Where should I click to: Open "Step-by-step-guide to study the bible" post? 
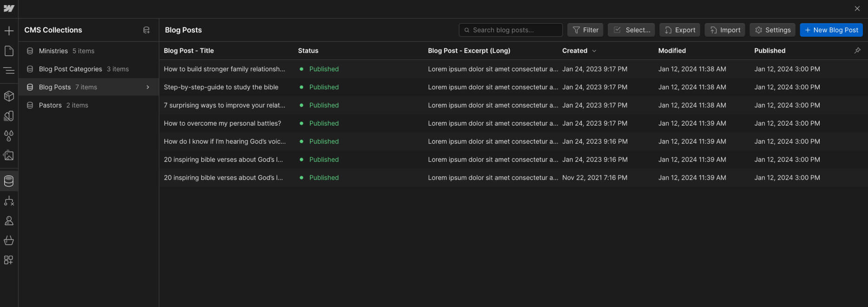click(221, 87)
